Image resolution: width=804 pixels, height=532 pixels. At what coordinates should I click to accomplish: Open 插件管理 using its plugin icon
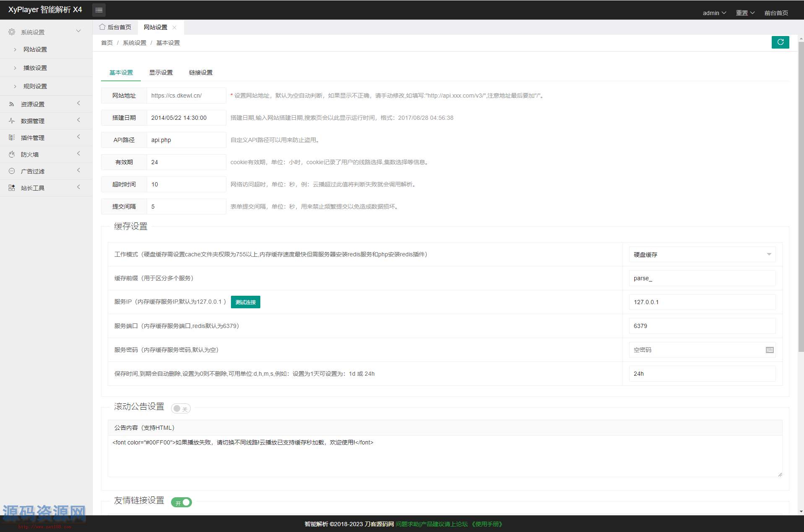11,137
